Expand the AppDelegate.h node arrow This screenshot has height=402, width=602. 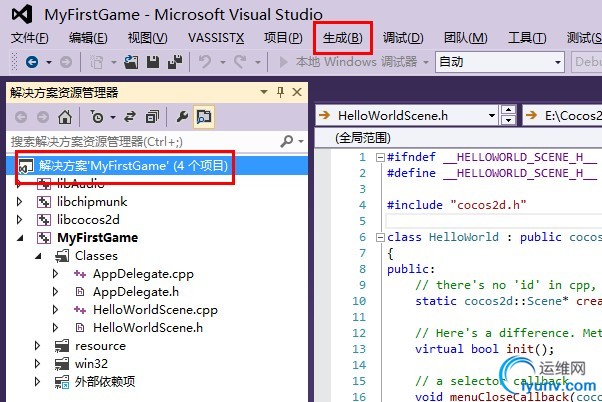(55, 292)
